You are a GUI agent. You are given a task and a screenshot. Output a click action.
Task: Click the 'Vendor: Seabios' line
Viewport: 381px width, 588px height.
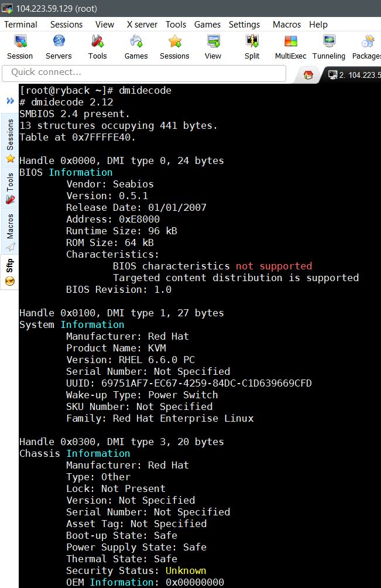pyautogui.click(x=110, y=184)
